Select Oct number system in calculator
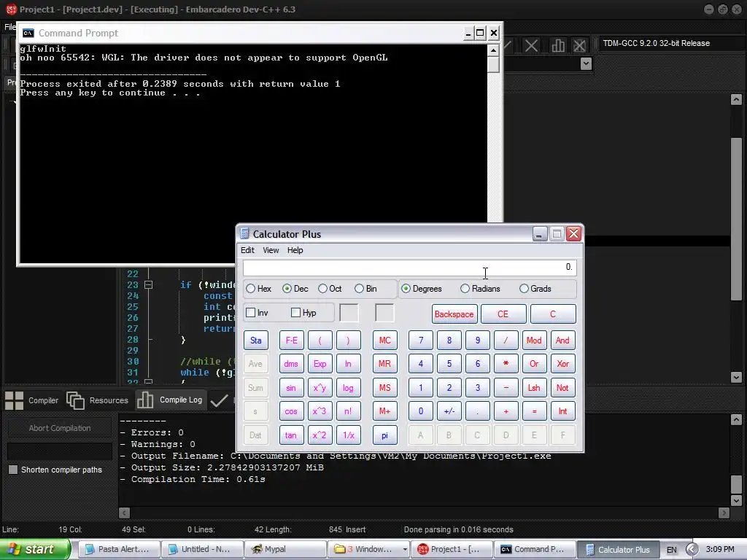 click(x=322, y=289)
